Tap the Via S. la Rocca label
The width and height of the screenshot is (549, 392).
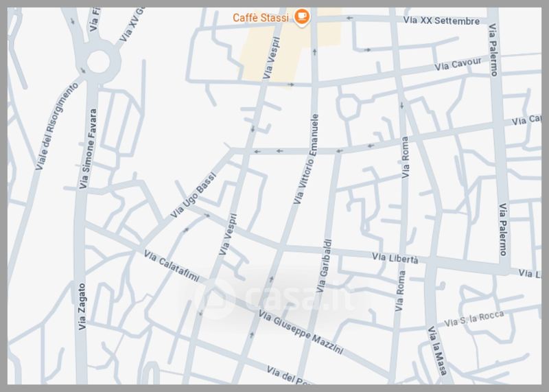[474, 319]
